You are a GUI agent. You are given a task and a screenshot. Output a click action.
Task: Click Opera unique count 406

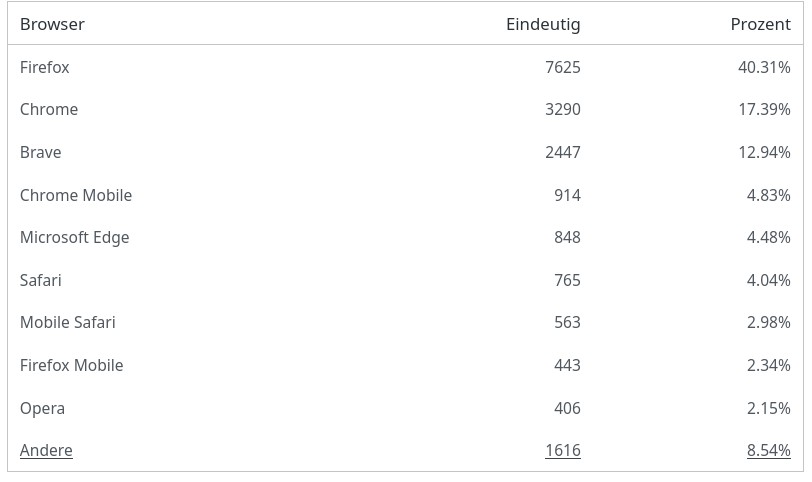567,408
